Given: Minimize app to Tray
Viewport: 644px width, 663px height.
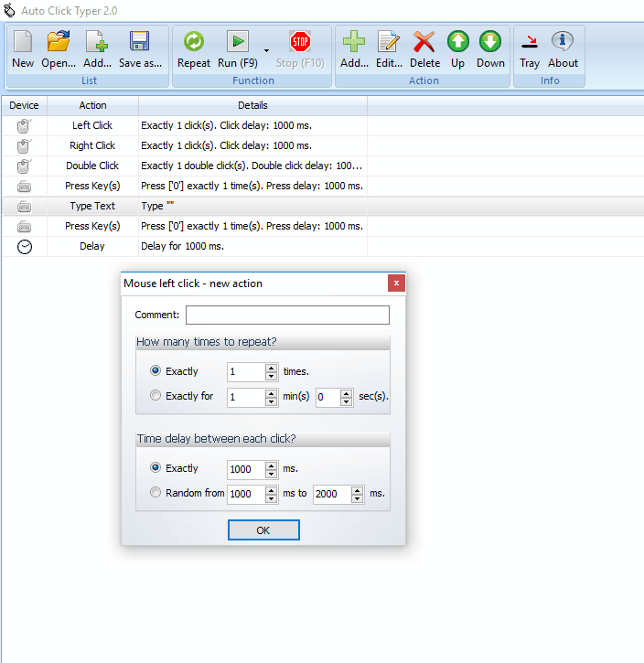Looking at the screenshot, I should pos(530,49).
